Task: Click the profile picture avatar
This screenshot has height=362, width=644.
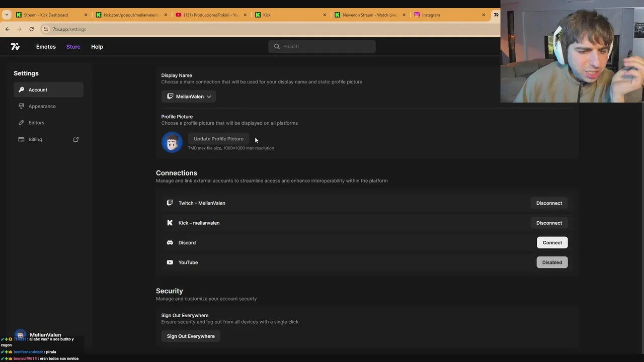Action: click(x=172, y=142)
